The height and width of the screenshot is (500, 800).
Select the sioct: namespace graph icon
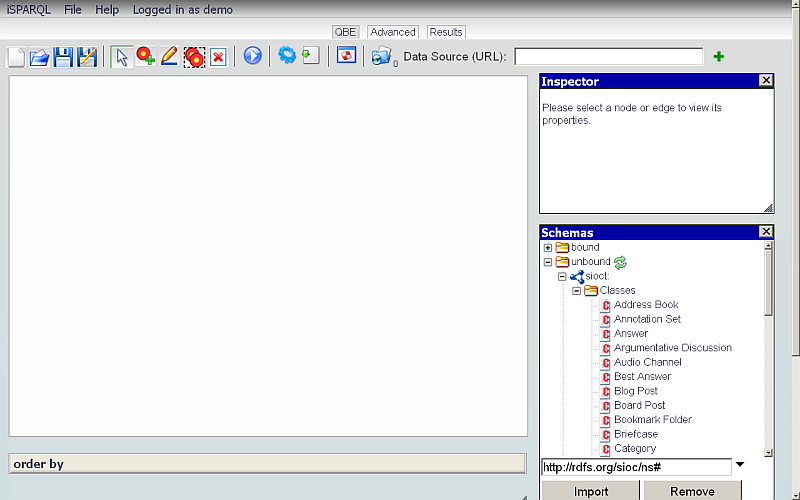coord(577,277)
